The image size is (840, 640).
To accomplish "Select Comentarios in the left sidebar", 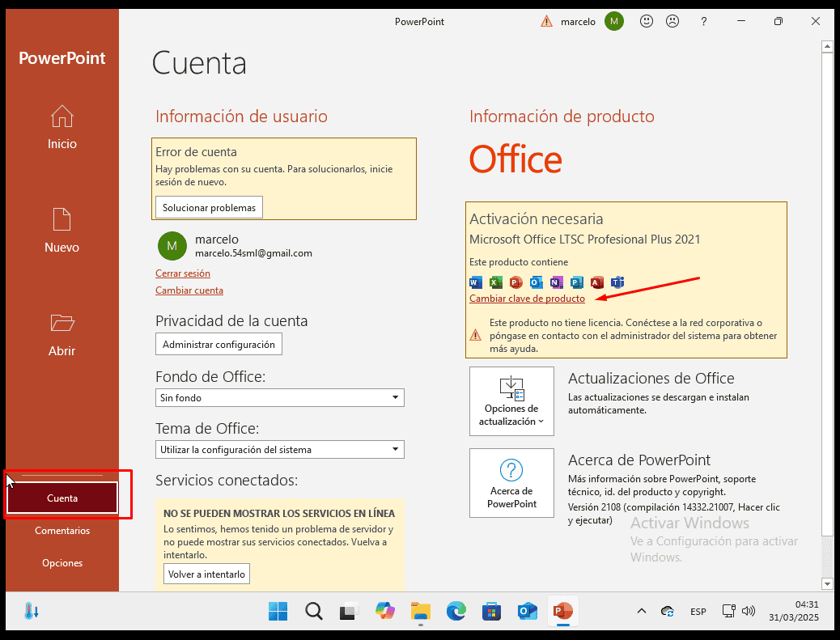I will pos(62,531).
